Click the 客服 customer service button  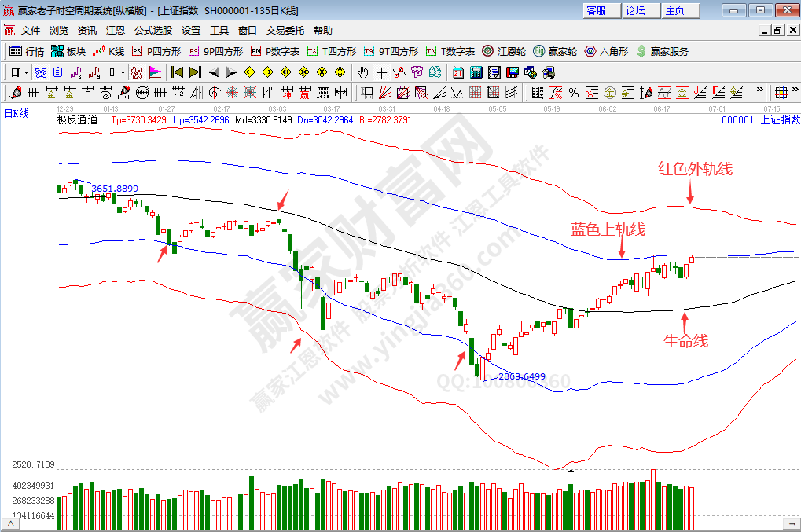point(597,10)
